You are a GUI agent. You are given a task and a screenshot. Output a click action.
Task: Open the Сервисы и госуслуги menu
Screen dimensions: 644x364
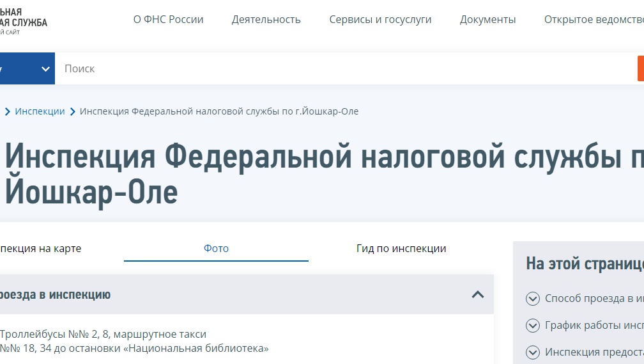point(380,19)
